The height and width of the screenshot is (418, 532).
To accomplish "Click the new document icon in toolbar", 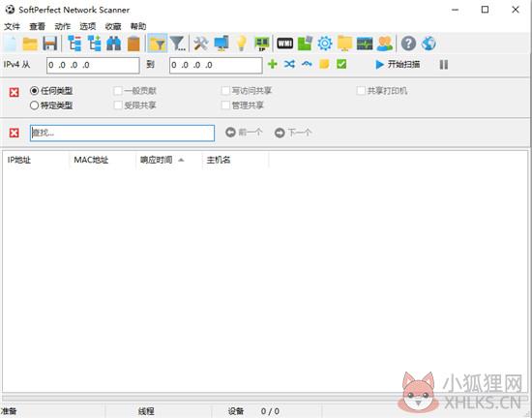I will tap(11, 44).
